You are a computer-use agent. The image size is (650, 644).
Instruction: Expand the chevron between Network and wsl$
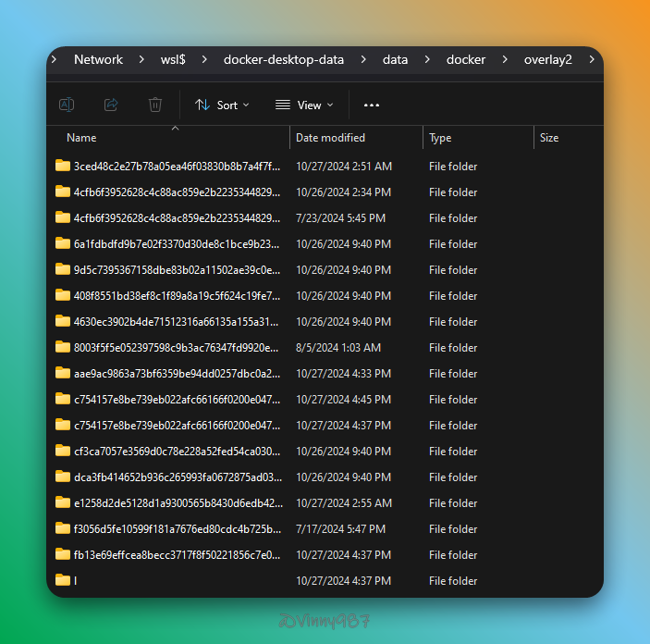(x=141, y=59)
